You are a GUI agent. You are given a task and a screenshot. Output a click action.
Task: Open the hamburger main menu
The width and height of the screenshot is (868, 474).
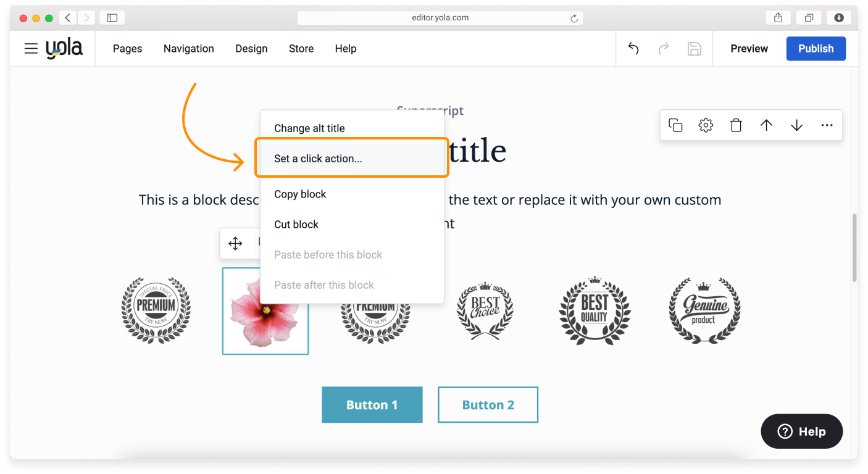coord(31,49)
